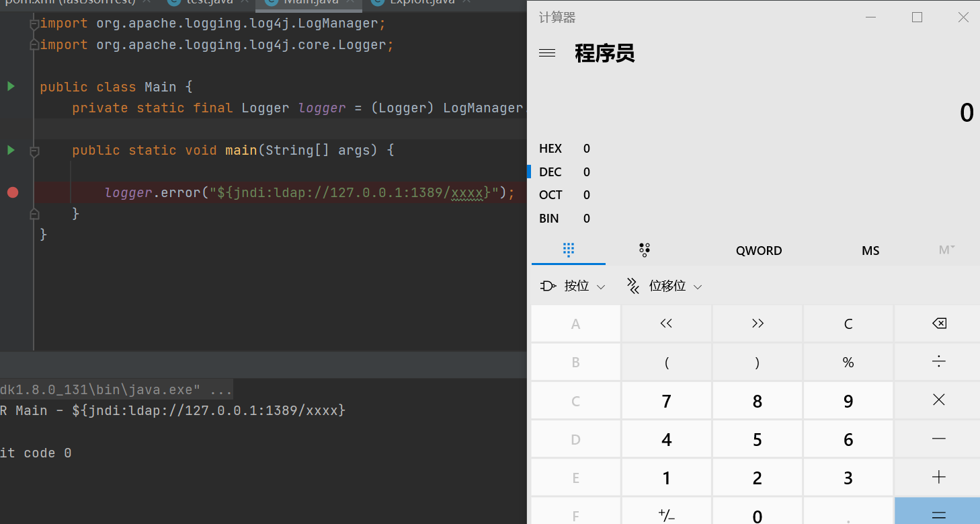980x524 pixels.
Task: Cycle the QWORD data size button
Action: point(759,250)
